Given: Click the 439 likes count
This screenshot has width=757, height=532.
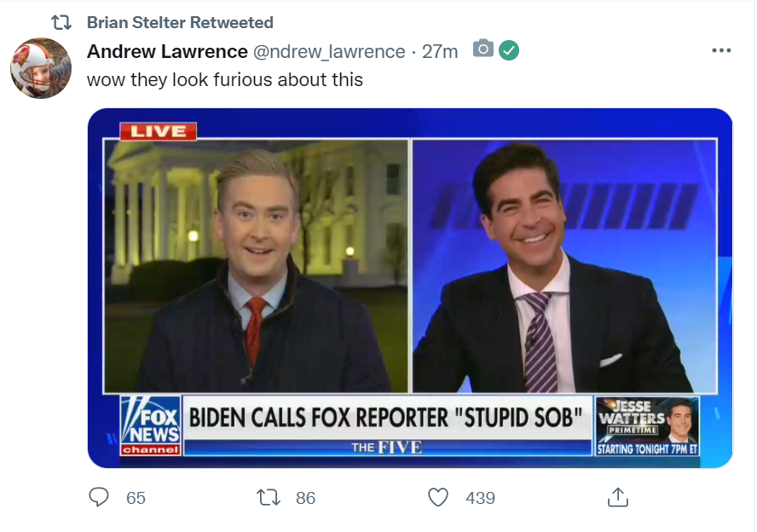Looking at the screenshot, I should pyautogui.click(x=480, y=498).
